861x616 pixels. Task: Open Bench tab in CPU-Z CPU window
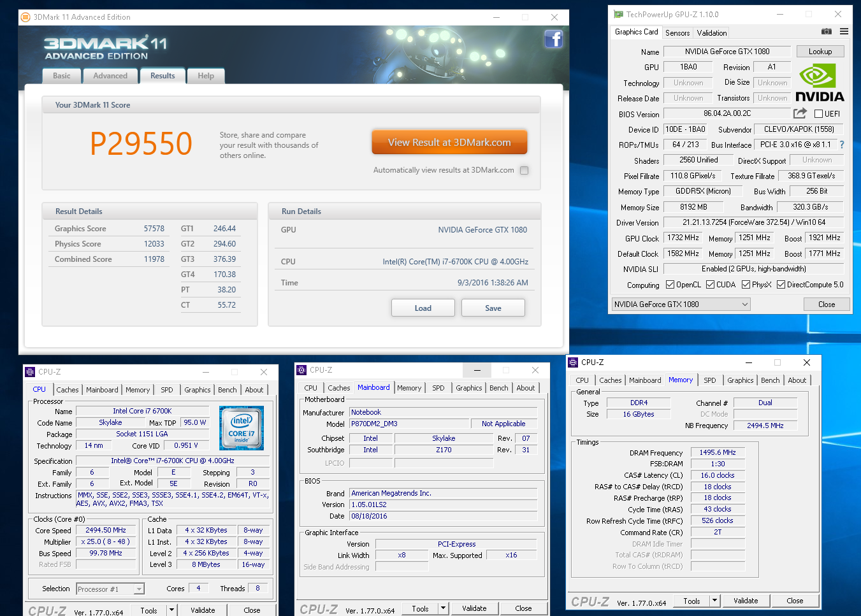[x=228, y=390]
